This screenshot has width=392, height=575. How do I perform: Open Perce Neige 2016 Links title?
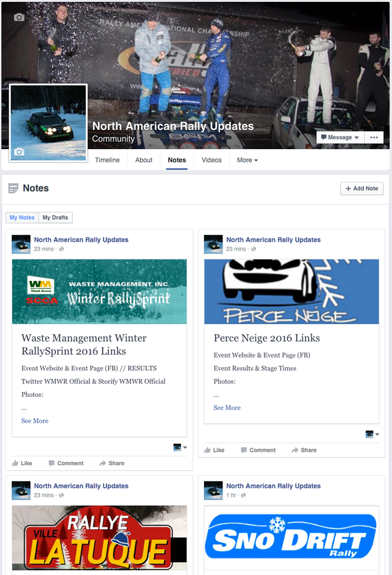coord(267,338)
